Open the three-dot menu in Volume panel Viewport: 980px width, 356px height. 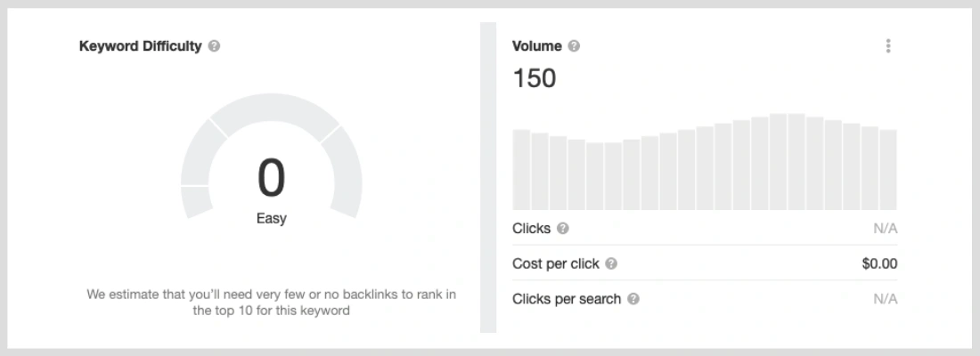click(888, 45)
